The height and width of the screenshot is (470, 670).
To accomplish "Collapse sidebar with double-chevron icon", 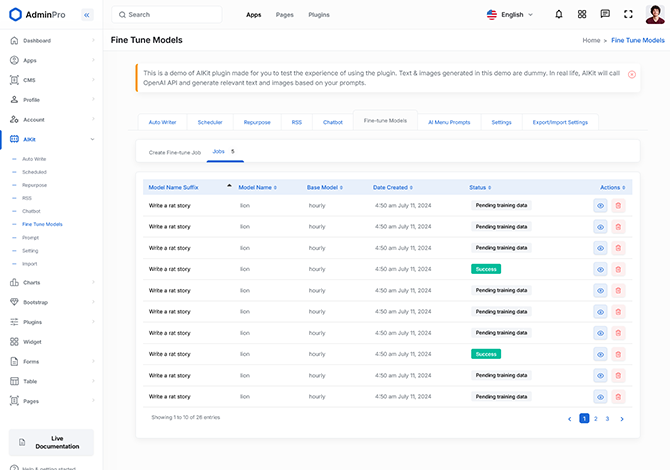I will coord(87,15).
